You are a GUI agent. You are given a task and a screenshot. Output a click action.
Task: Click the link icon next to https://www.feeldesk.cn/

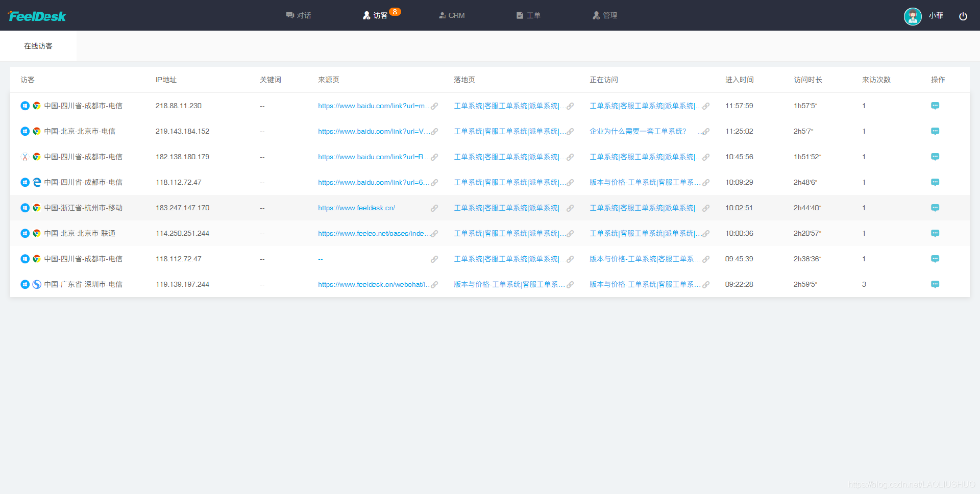click(434, 208)
